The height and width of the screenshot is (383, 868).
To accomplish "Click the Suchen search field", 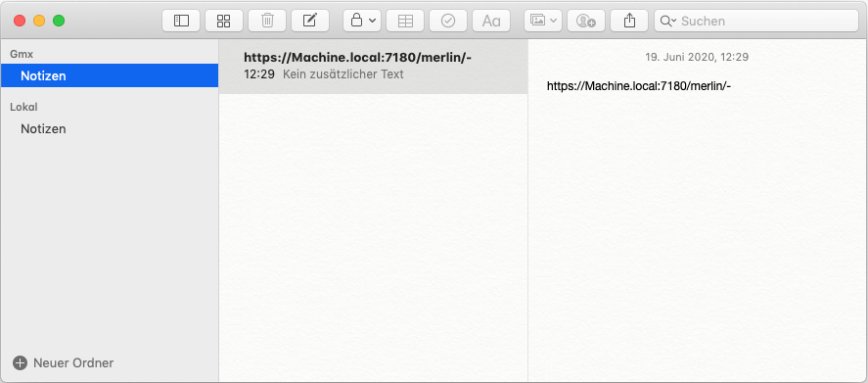I will 756,22.
